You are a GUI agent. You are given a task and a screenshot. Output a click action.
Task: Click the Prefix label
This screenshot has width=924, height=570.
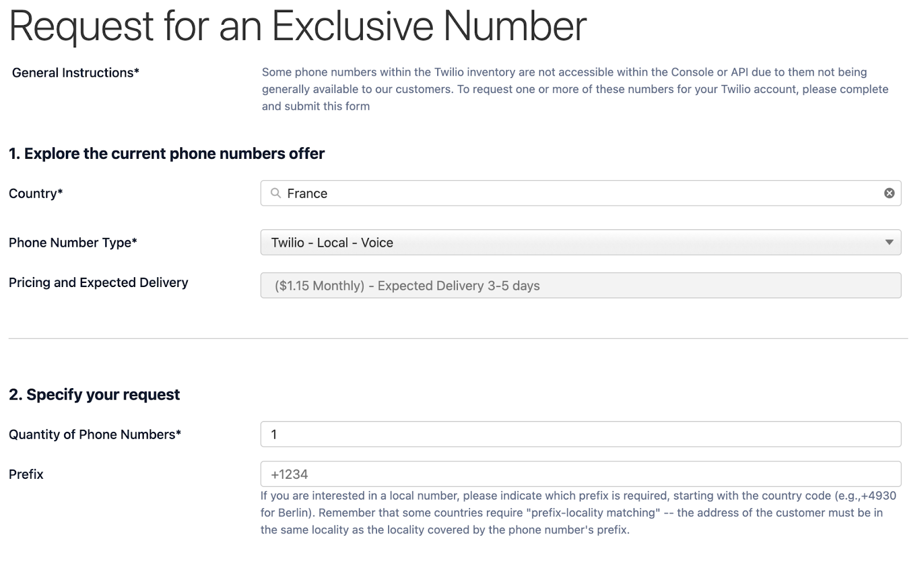(26, 474)
